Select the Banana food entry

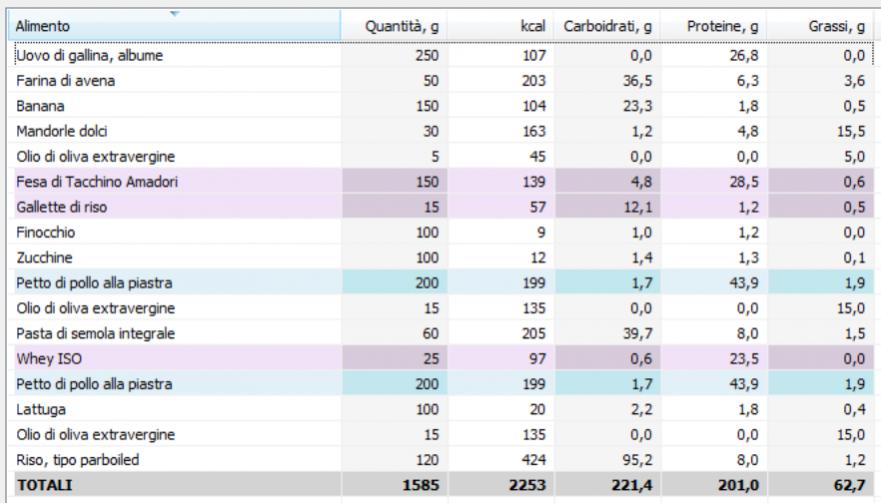[x=40, y=106]
